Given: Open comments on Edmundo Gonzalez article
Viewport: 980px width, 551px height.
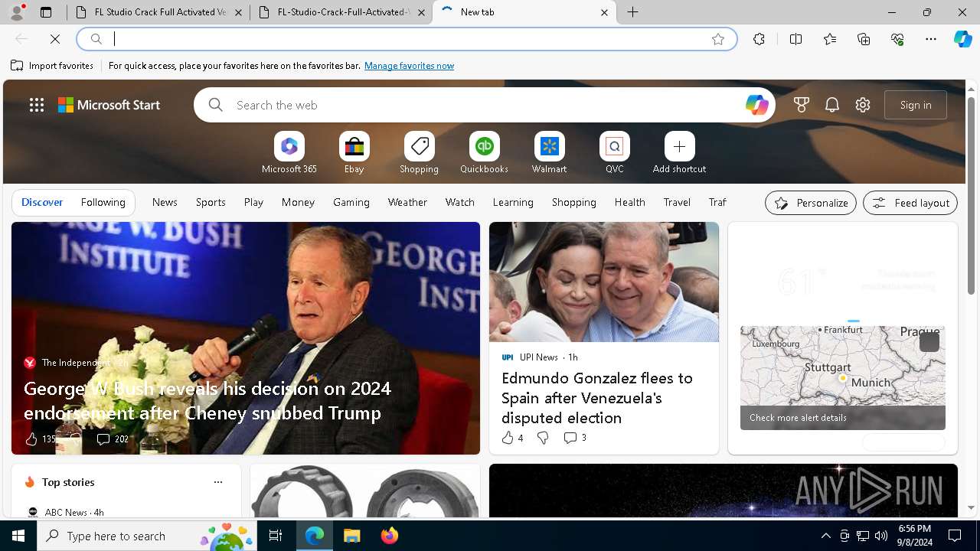Looking at the screenshot, I should 575,438.
